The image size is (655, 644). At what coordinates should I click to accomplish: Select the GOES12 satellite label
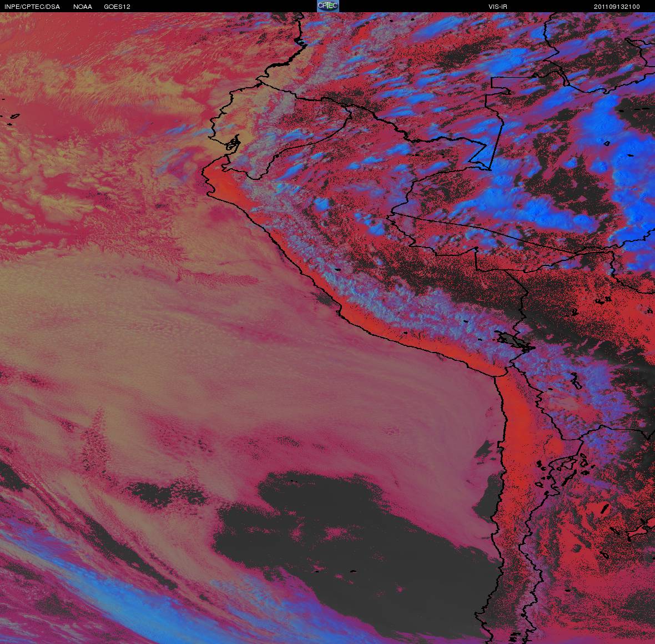point(117,7)
